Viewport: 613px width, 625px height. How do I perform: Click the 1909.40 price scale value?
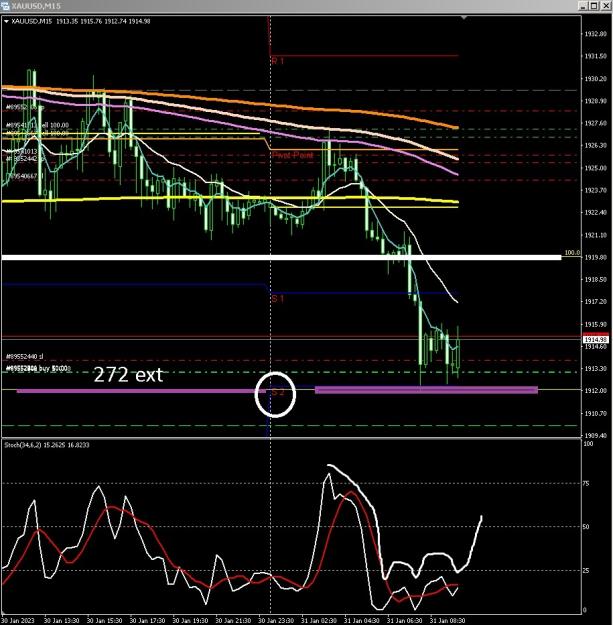coord(595,436)
